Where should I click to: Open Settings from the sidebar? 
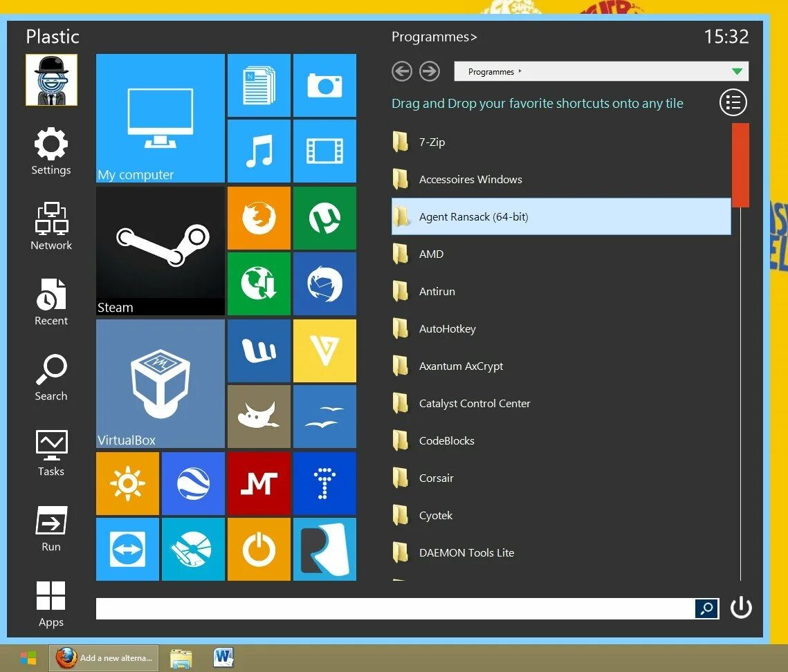pos(51,151)
